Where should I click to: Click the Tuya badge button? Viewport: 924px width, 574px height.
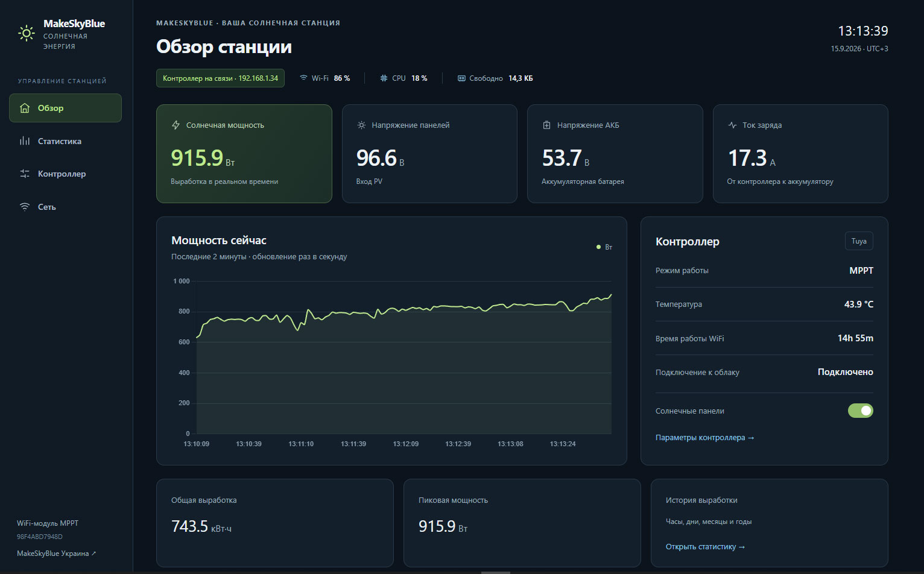pos(859,241)
